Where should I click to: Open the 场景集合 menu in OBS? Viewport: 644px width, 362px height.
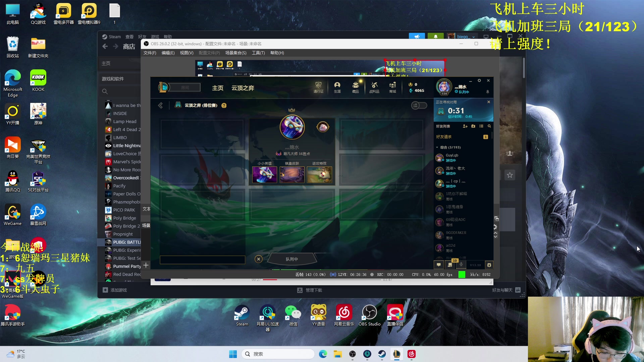coord(235,53)
